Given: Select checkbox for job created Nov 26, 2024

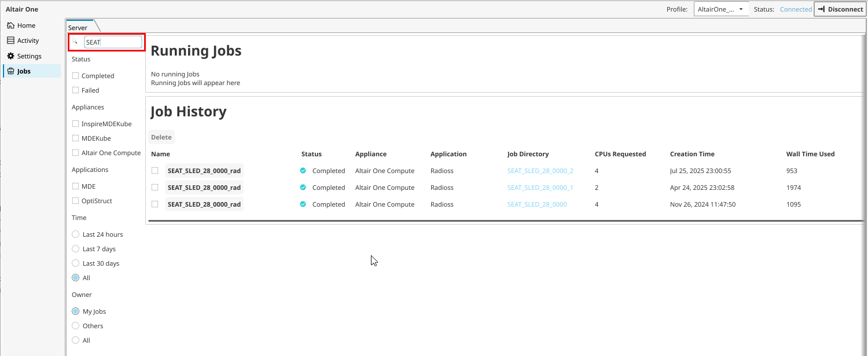Looking at the screenshot, I should 155,204.
